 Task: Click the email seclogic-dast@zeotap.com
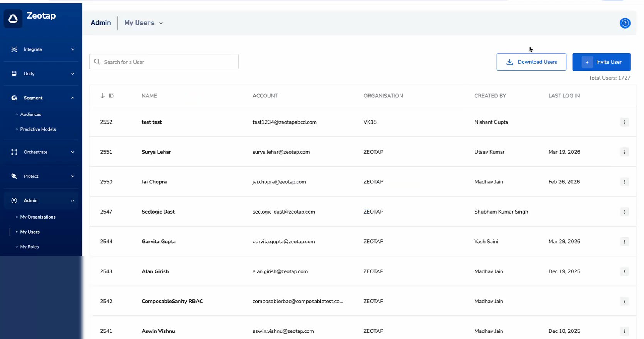[284, 212]
